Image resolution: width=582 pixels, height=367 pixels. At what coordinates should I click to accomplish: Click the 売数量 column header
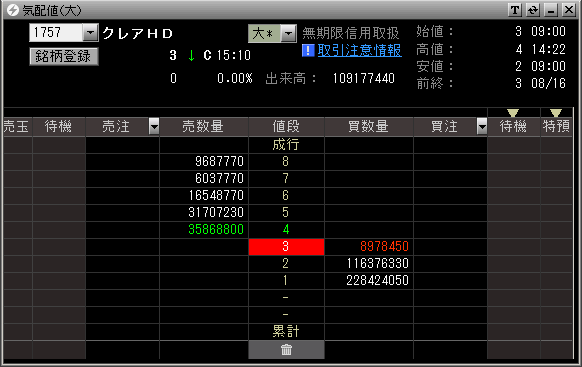click(x=204, y=127)
